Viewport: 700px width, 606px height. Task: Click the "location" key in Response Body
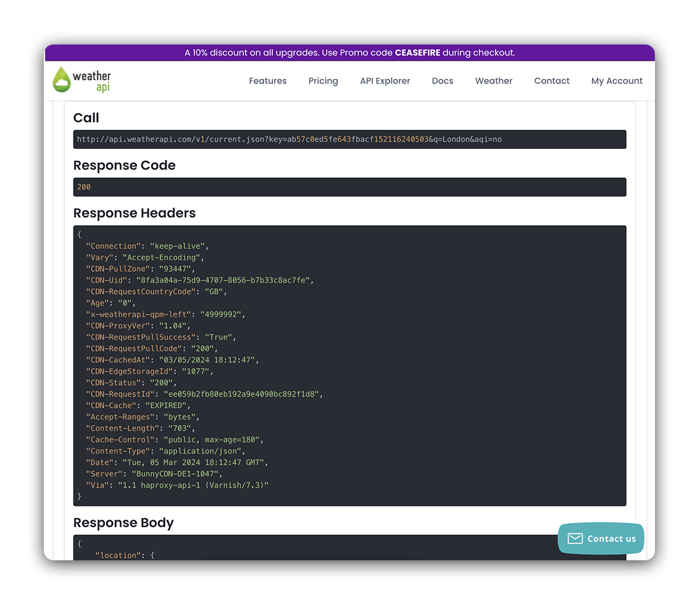[118, 555]
